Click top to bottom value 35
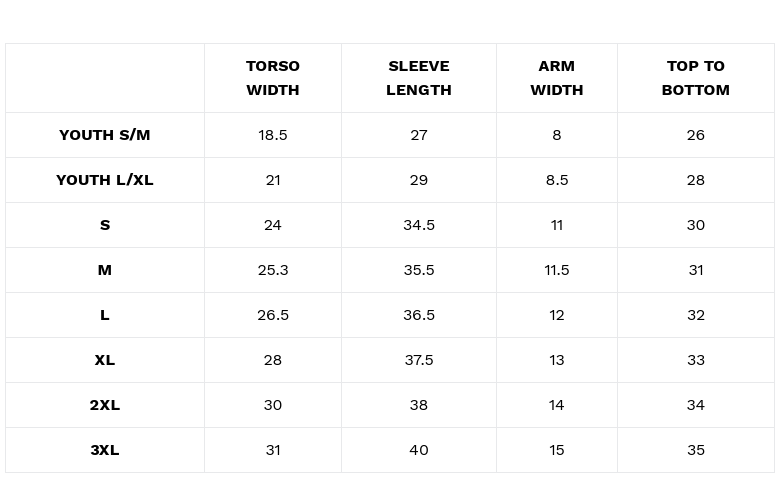Screen dimensions: 781x486 pos(696,450)
